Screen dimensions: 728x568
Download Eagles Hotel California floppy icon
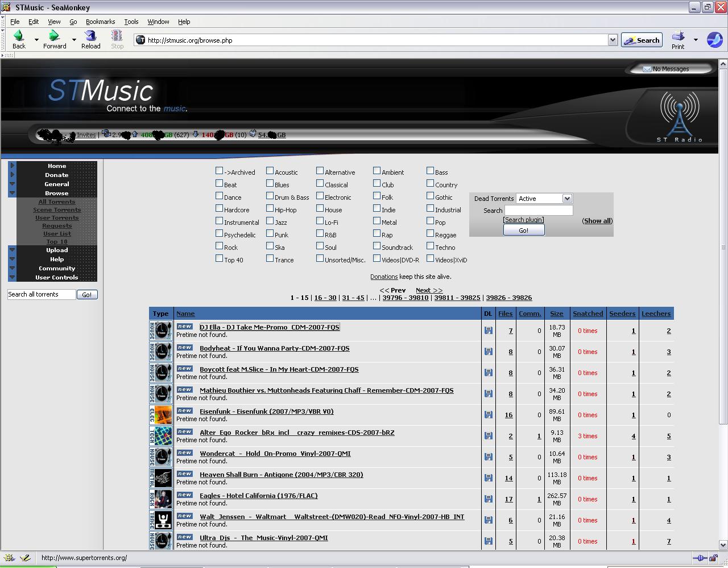click(x=488, y=499)
